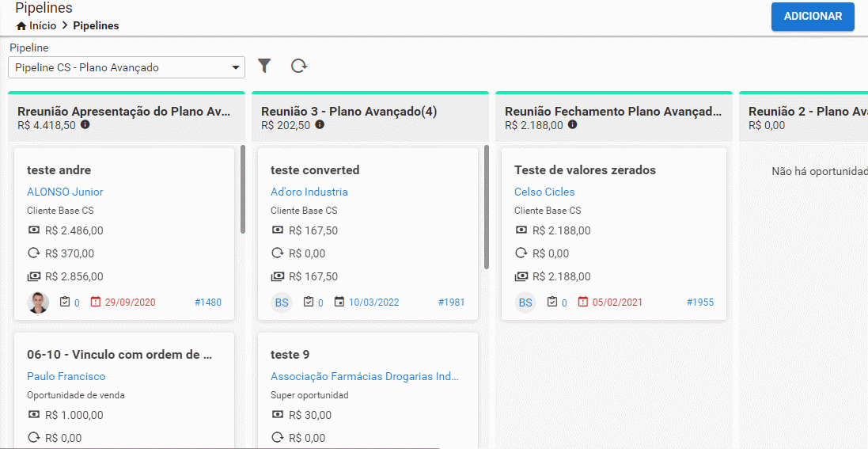The width and height of the screenshot is (868, 449).
Task: Click the Pipelines breadcrumb item
Action: click(x=96, y=25)
